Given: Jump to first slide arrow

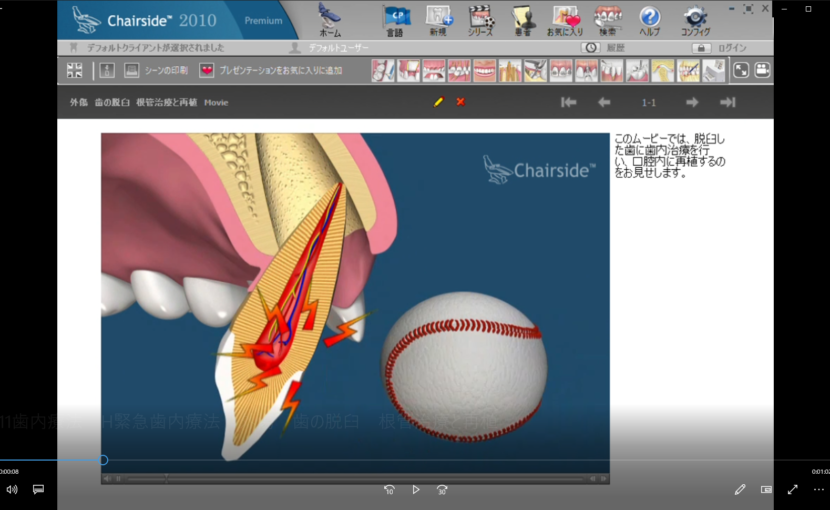Looking at the screenshot, I should pos(569,102).
